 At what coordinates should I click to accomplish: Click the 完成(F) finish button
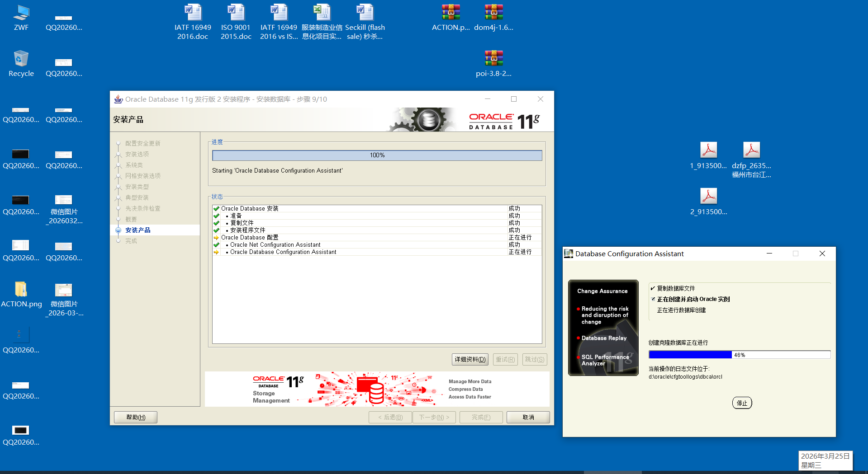(481, 417)
